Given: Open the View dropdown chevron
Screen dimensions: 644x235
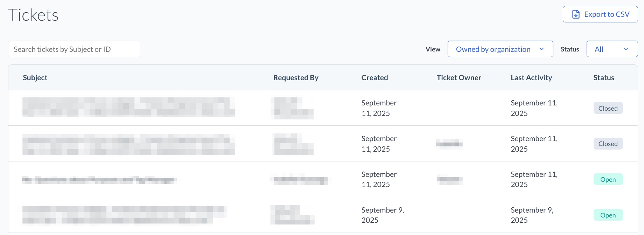Looking at the screenshot, I should point(541,49).
